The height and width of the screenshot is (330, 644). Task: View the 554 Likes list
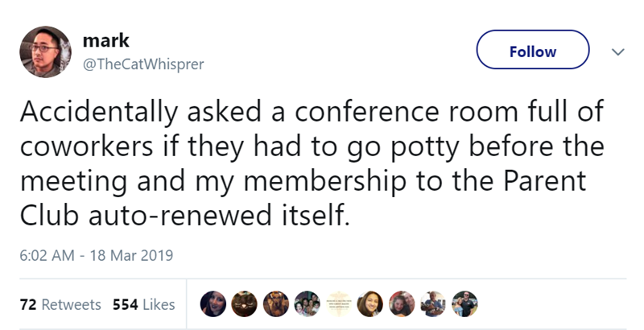click(143, 305)
